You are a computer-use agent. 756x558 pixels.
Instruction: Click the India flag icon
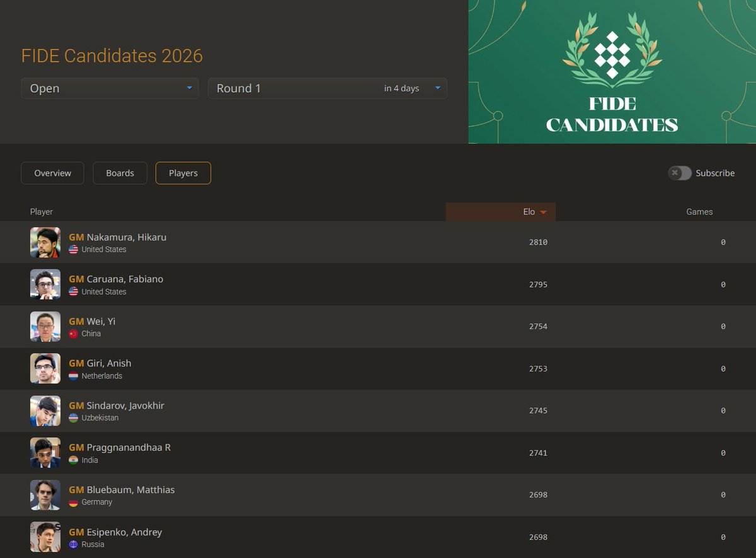tap(74, 460)
